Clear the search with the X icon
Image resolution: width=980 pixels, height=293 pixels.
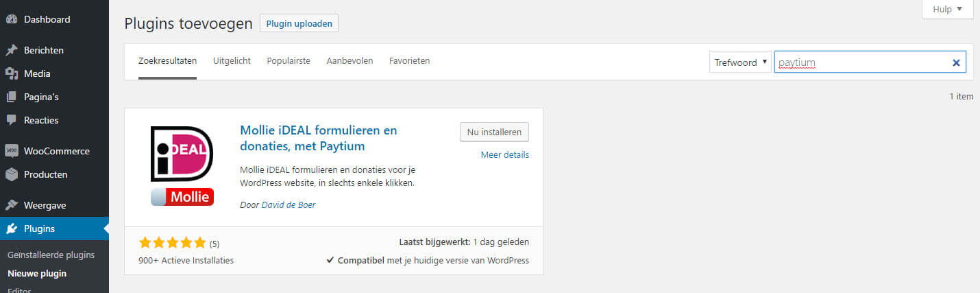pos(956,62)
